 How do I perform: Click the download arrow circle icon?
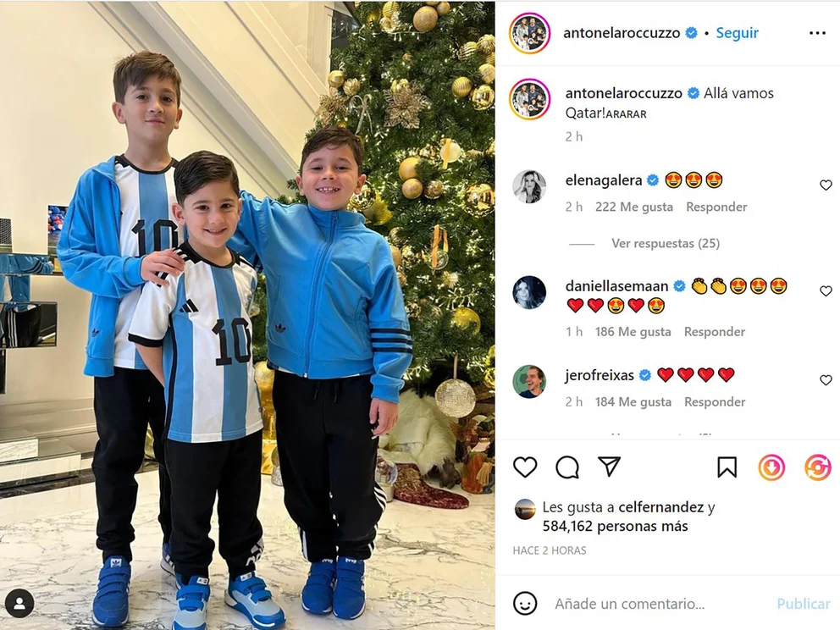(771, 467)
